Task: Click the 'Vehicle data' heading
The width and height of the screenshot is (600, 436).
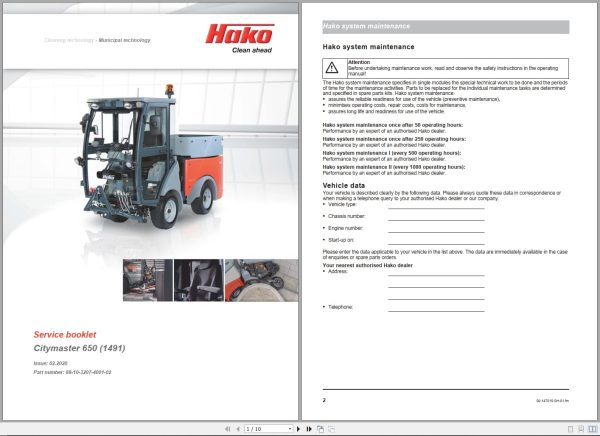Action: pyautogui.click(x=344, y=186)
